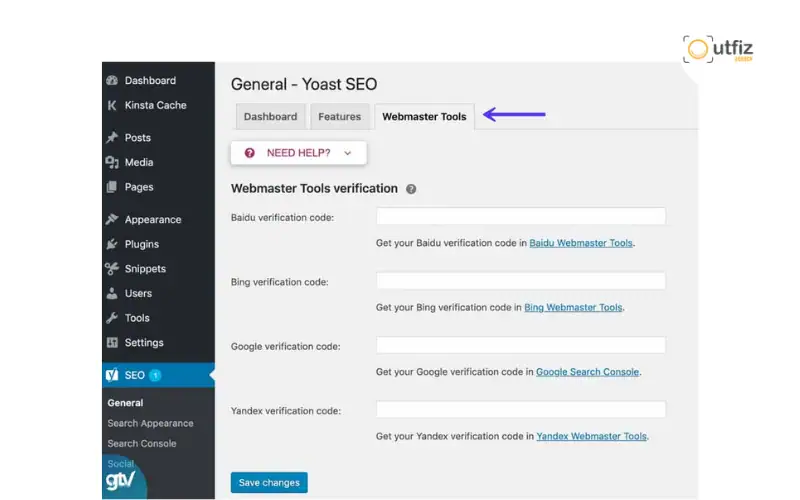Open Search Appearance submenu item
This screenshot has height=500, width=800.
[151, 423]
